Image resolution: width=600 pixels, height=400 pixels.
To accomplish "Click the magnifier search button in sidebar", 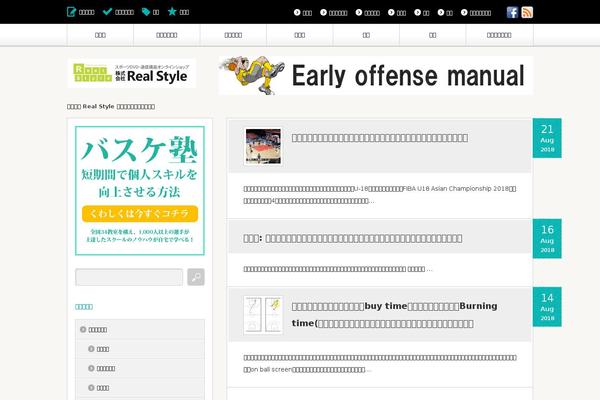I will tap(196, 277).
